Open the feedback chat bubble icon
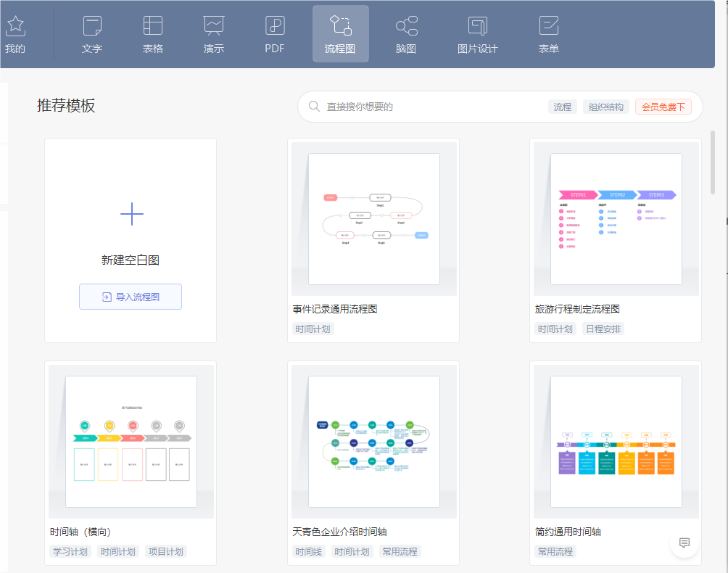This screenshot has height=573, width=728. pos(683,542)
